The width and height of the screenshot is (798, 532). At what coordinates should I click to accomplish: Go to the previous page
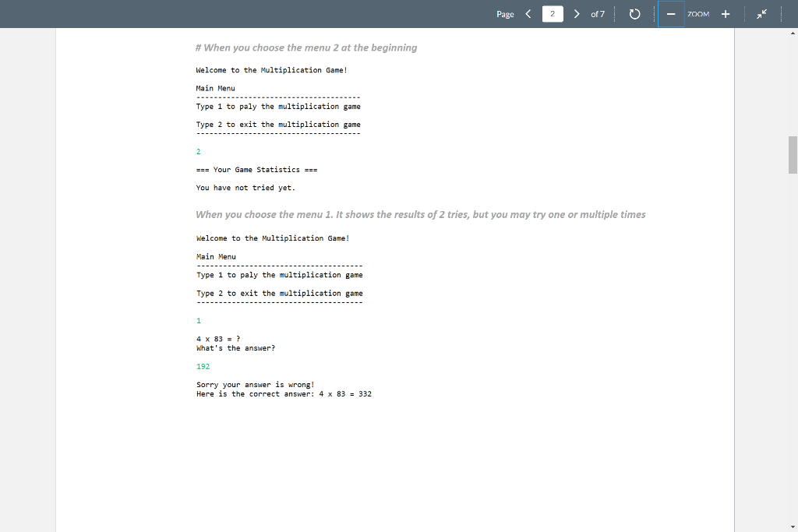click(x=528, y=14)
